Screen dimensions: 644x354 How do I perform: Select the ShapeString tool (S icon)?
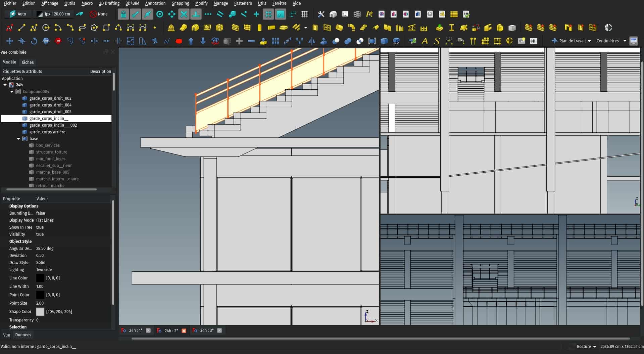point(437,41)
